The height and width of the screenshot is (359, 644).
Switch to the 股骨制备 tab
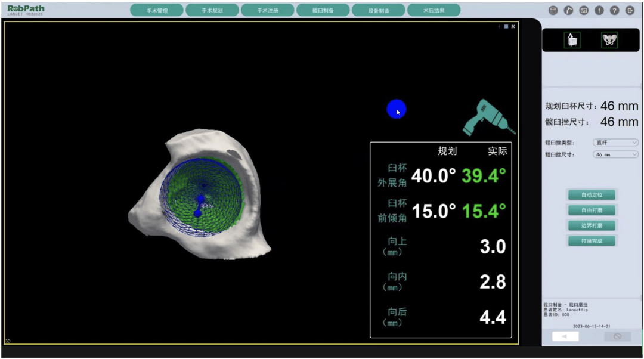[x=379, y=10]
